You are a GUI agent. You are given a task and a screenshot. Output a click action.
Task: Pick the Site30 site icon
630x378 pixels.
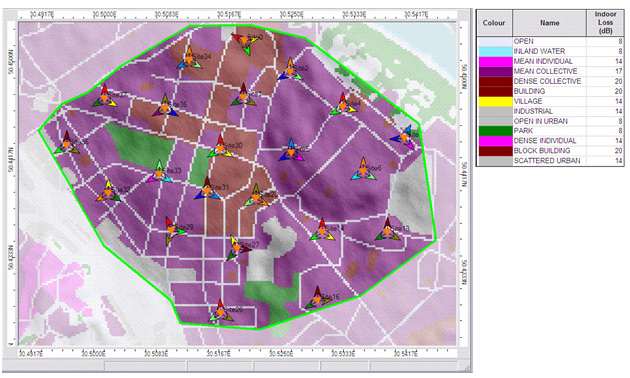coord(220,148)
